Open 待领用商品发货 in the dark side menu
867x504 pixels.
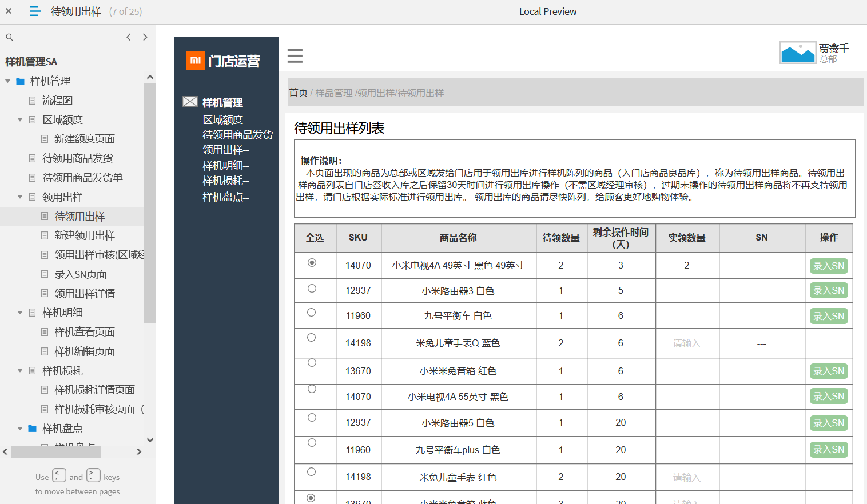click(237, 135)
